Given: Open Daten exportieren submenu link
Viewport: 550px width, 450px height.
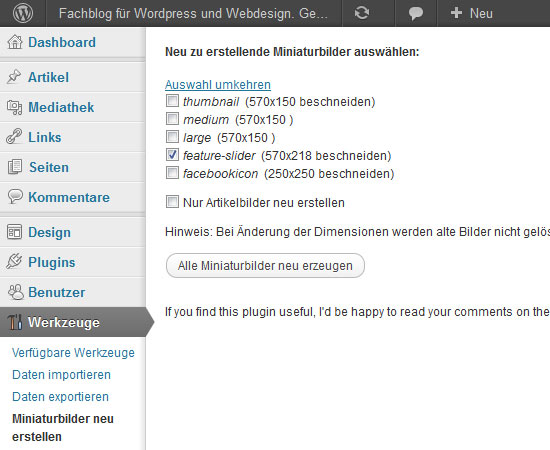Looking at the screenshot, I should (x=60, y=397).
